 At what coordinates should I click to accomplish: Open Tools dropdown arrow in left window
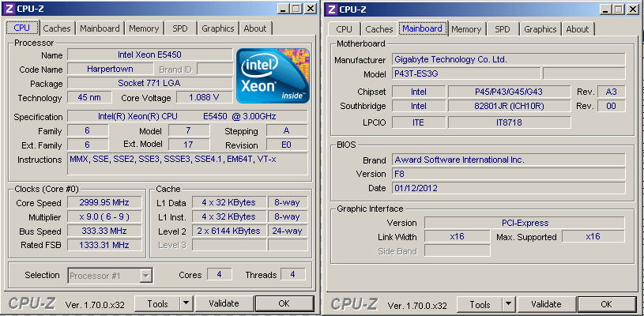[x=186, y=303]
